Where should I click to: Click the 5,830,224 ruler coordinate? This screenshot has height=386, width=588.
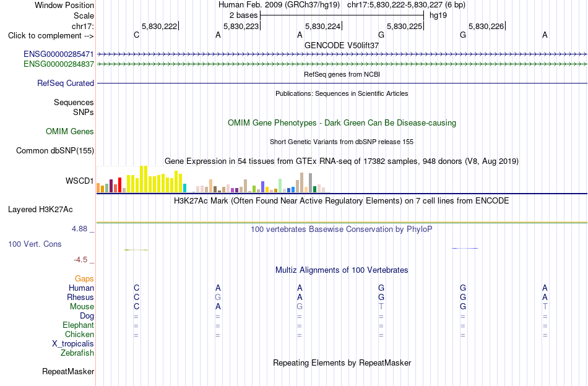coord(323,26)
